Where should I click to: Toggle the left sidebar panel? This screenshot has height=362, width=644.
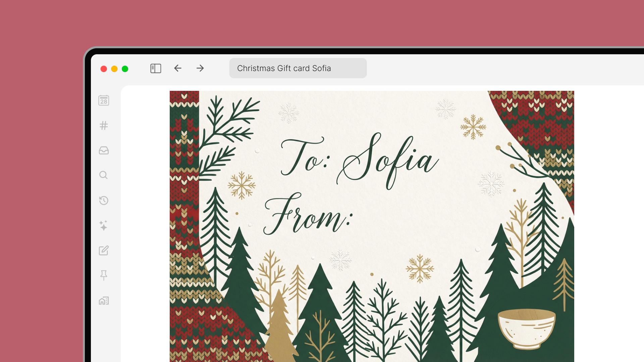156,68
